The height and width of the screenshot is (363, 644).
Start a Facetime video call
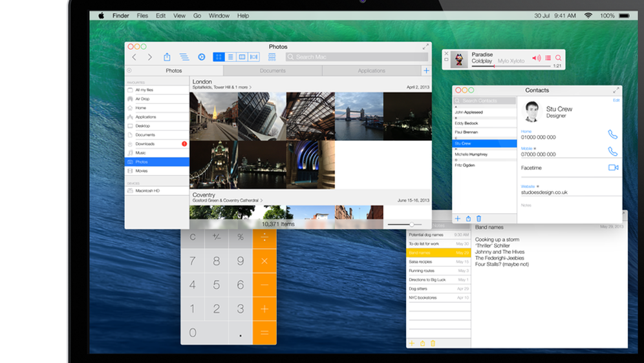coord(613,167)
